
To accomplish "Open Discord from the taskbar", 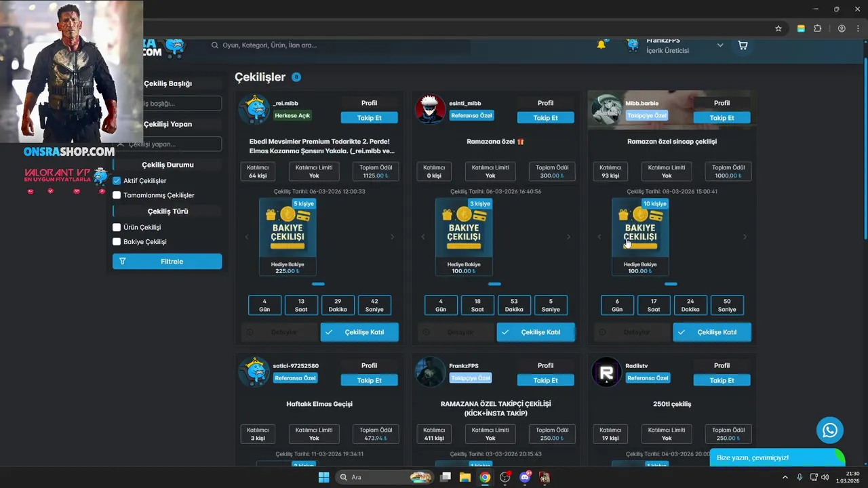I will coord(524,477).
